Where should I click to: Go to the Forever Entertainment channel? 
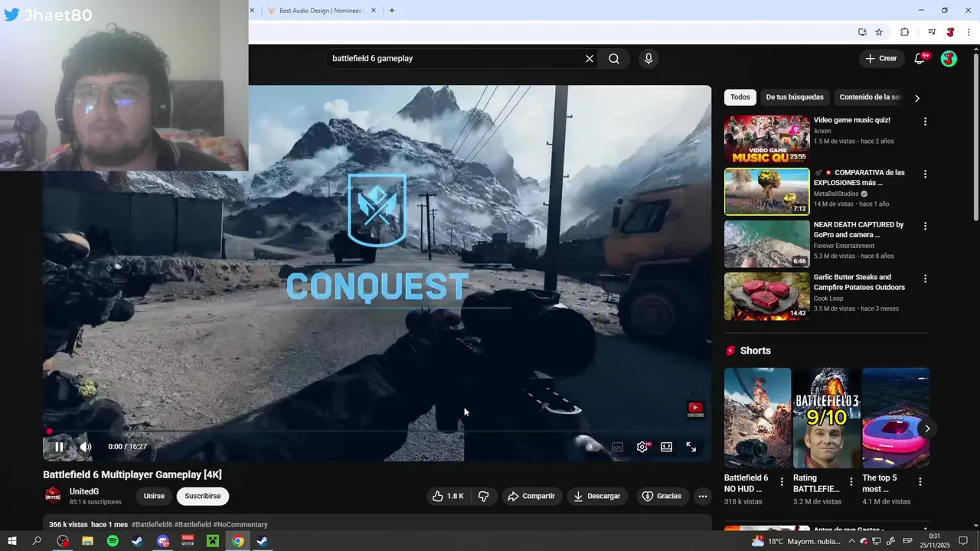click(844, 246)
